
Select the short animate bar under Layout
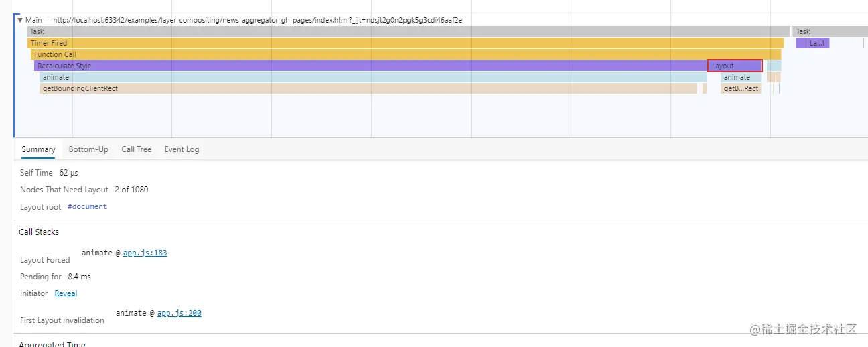point(741,77)
